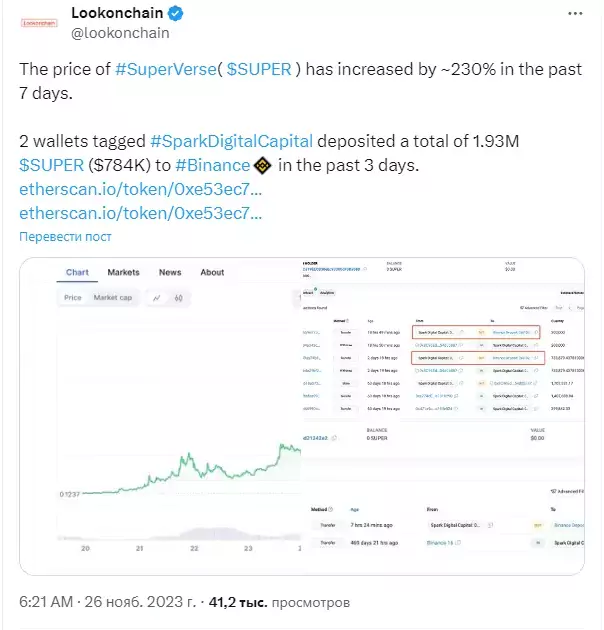Screen dimensions: 604x630
Task: Click the Lookonchain profile avatar
Action: pos(39,23)
